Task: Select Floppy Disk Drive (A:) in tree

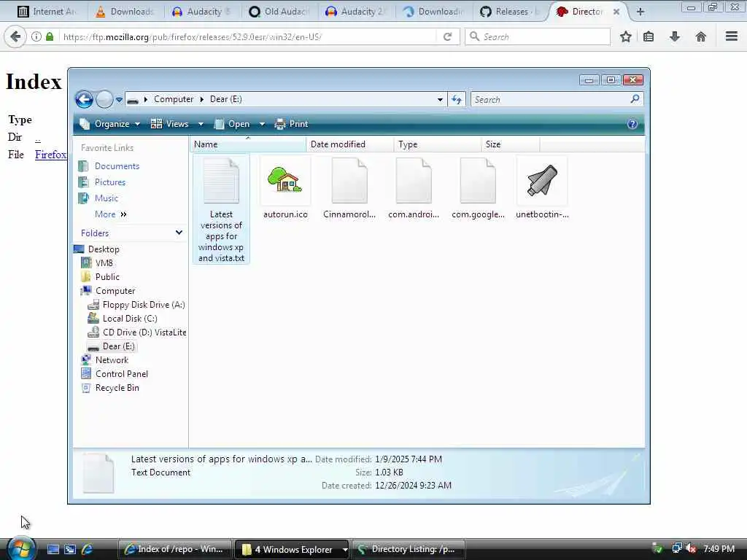Action: point(144,305)
